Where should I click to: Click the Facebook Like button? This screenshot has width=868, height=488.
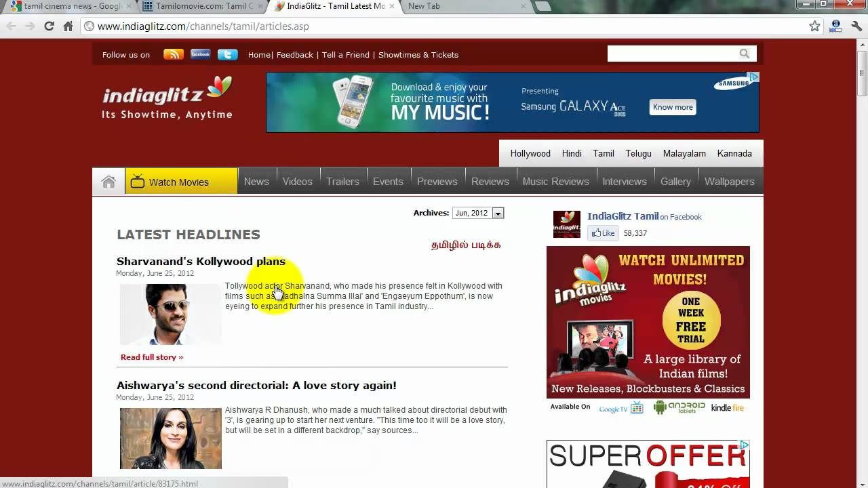602,233
